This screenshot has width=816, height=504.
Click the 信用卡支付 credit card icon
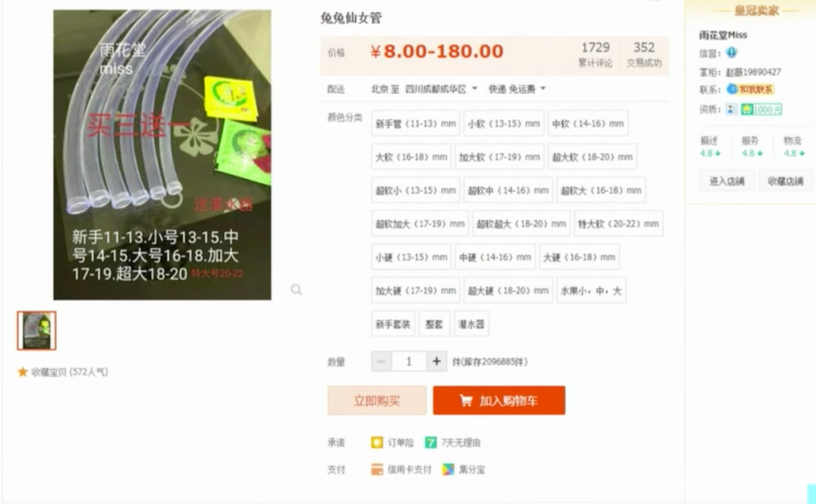377,470
